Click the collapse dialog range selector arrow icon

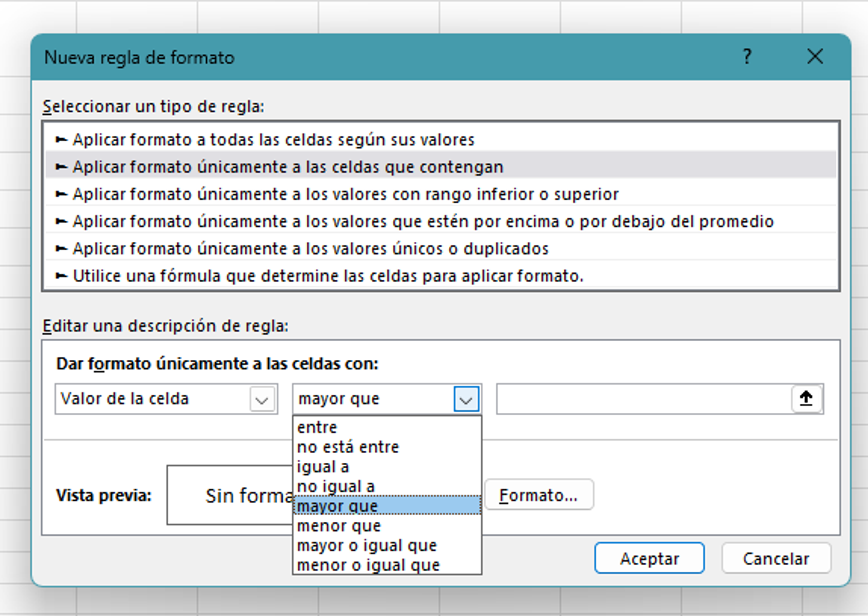806,399
